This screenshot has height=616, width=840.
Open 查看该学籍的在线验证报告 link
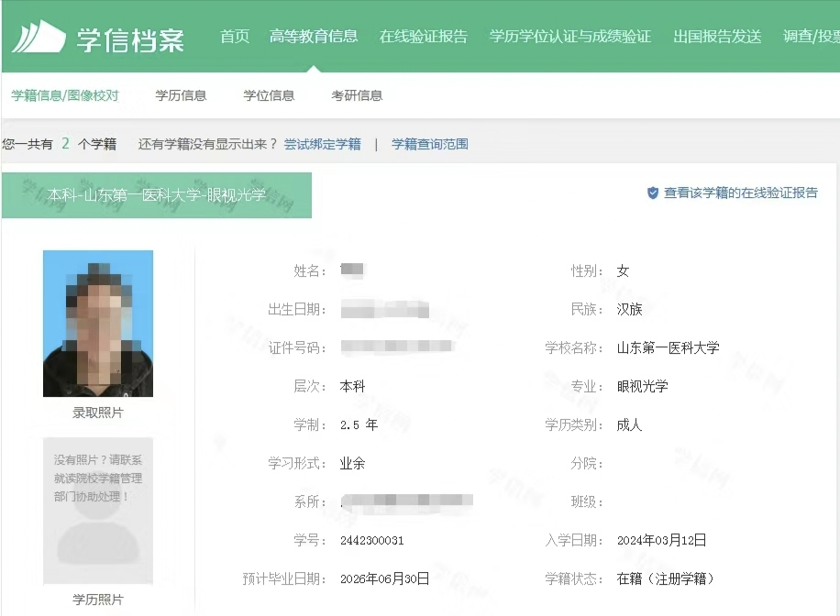point(740,192)
